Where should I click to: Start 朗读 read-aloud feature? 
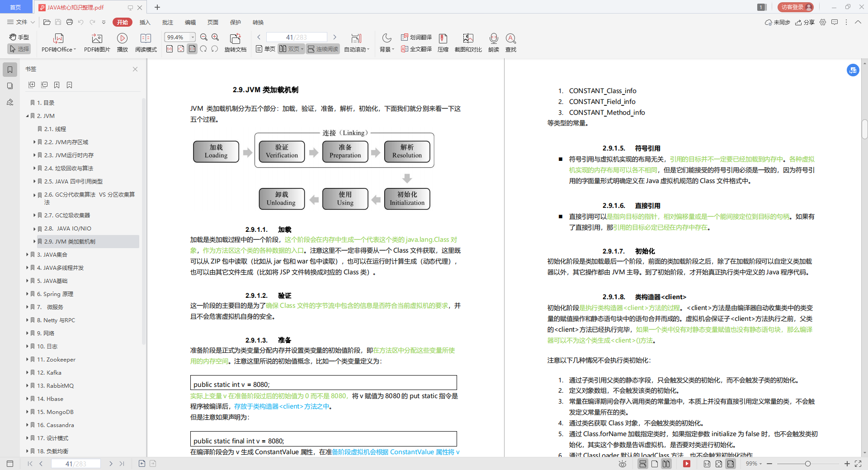(x=493, y=42)
